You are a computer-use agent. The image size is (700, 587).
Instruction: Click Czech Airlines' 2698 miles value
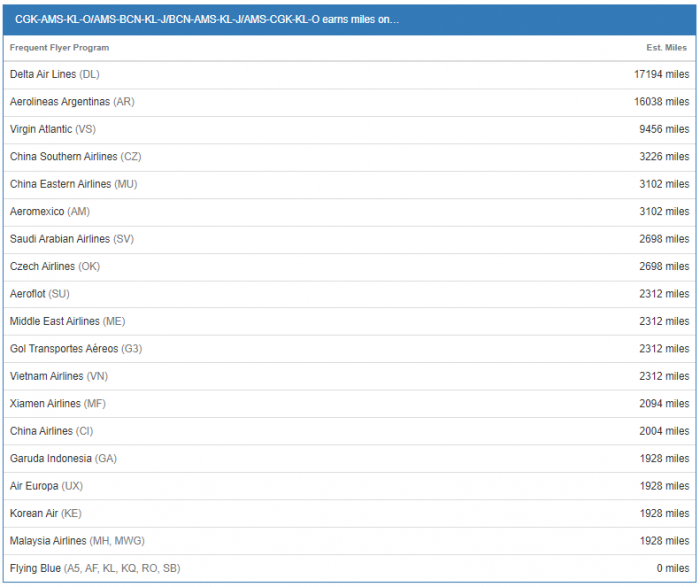click(x=664, y=267)
